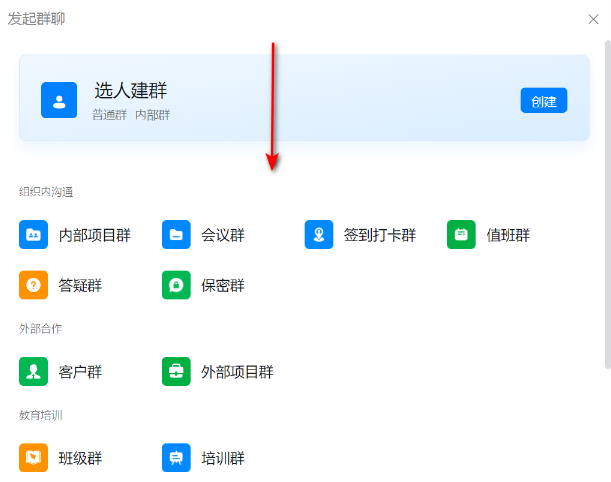This screenshot has width=611, height=482.
Task: Click the 教育培训 section heading
Action: (x=41, y=415)
